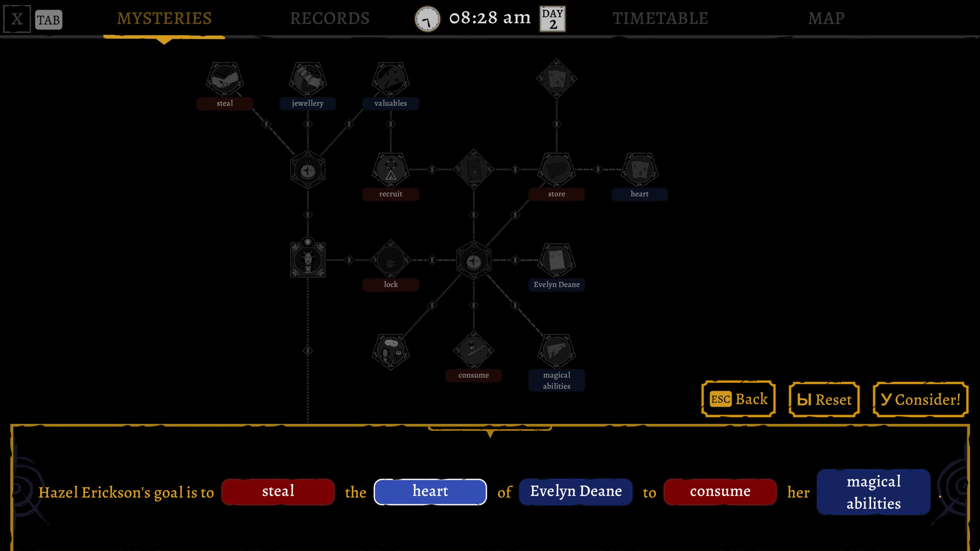
Task: Click the central compass node near Evelyn Deane
Action: pos(473,261)
